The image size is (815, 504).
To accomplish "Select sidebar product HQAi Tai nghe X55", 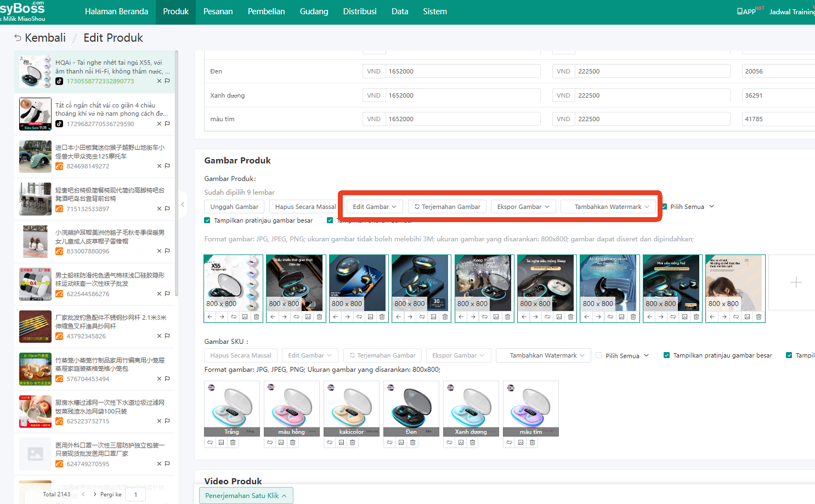I will click(94, 72).
